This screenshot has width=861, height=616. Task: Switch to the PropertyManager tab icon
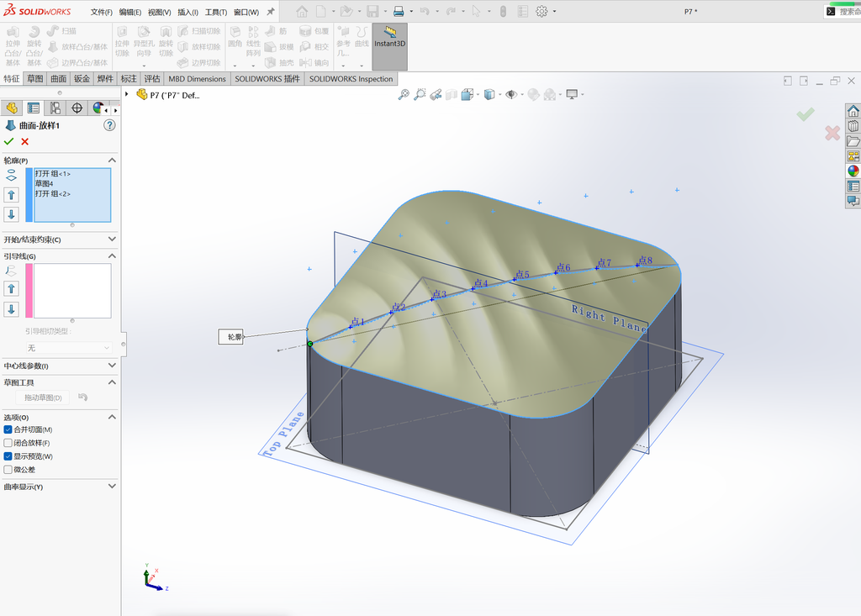pos(34,108)
